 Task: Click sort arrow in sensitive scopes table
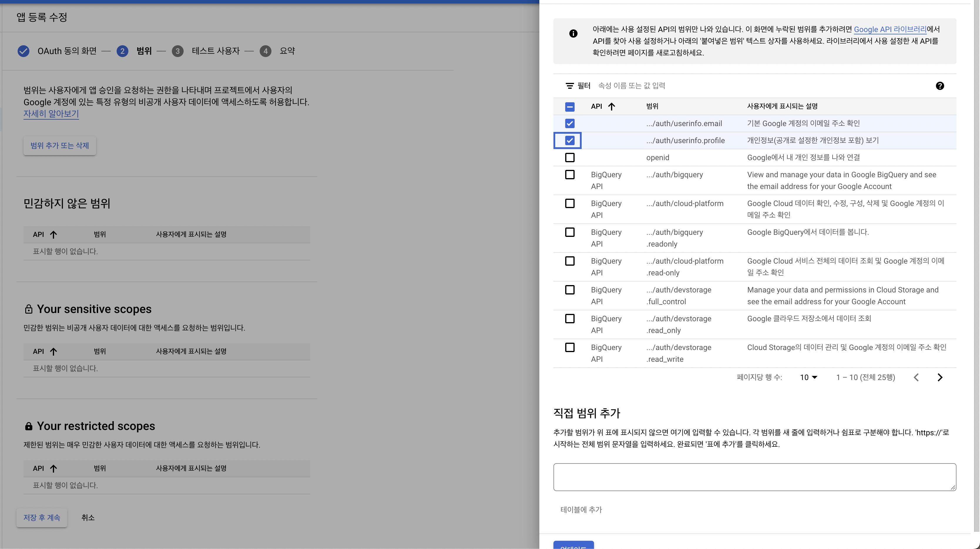click(53, 352)
